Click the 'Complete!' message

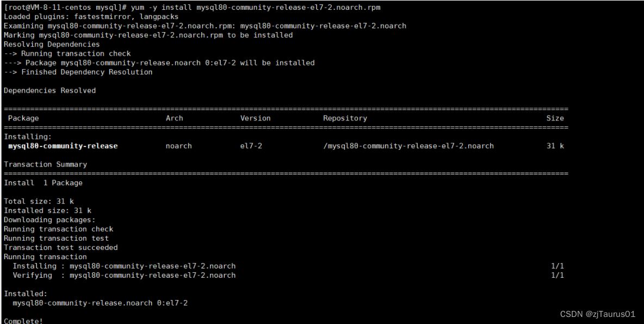pos(23,321)
